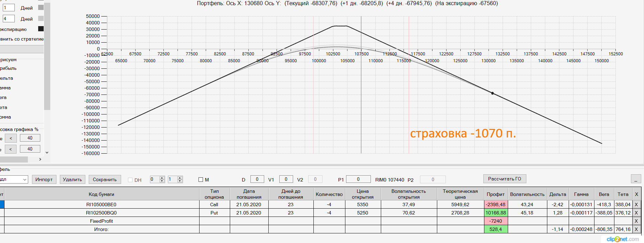The height and width of the screenshot is (243, 644).
Task: Click the Теоретическая цена column header
Action: [x=460, y=194]
